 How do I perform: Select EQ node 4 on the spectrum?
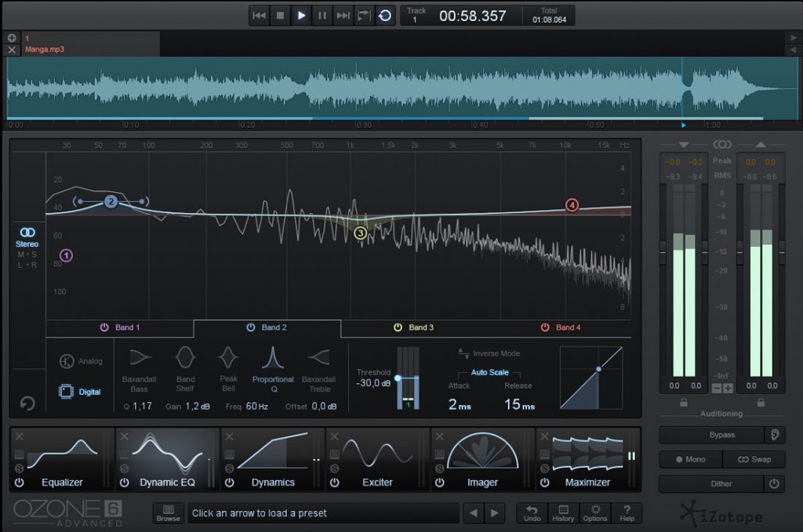point(572,205)
